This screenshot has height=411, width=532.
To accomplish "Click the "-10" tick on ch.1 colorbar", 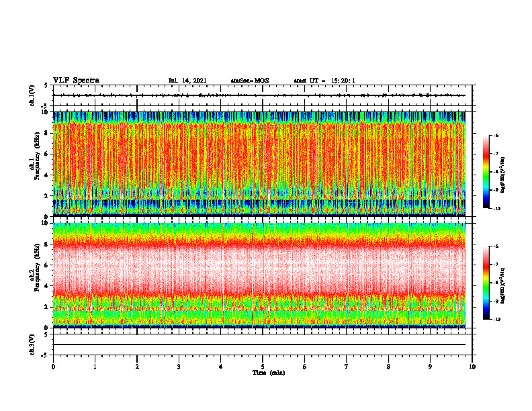I will (496, 209).
